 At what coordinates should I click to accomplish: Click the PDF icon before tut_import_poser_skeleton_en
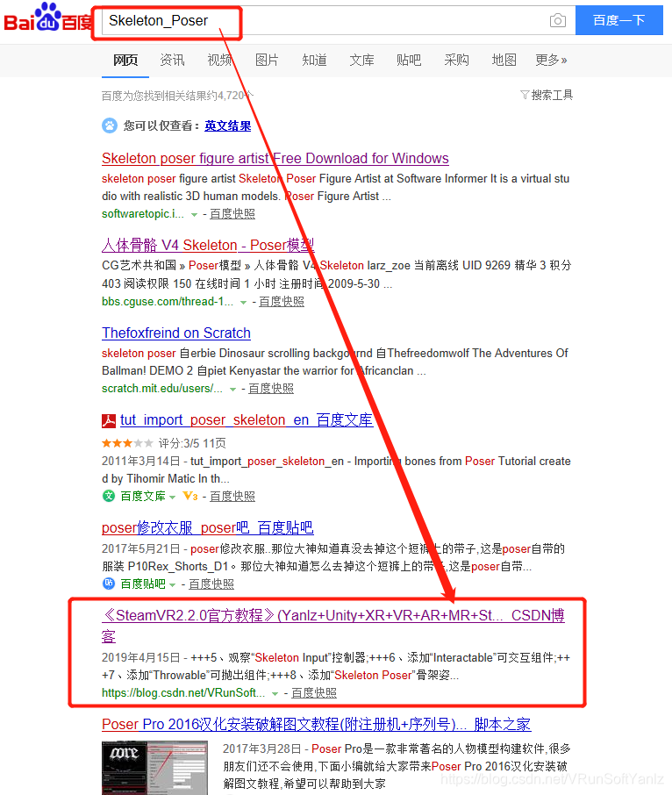(x=109, y=420)
